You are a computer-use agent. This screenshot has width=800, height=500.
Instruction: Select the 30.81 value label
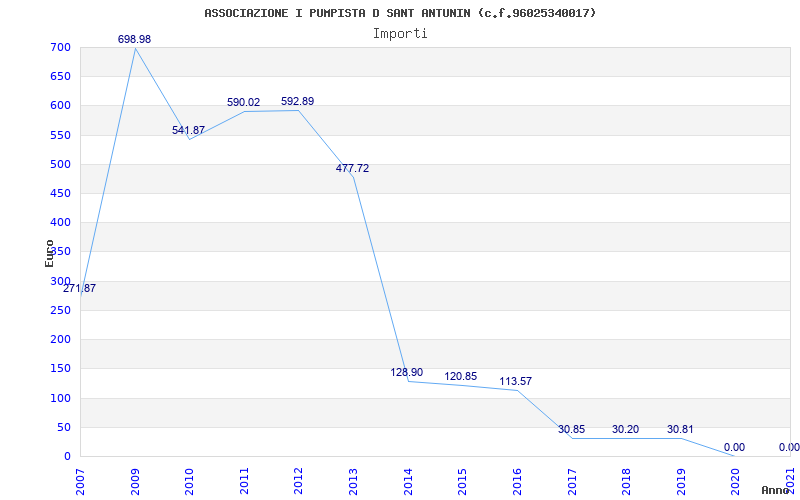click(x=681, y=430)
